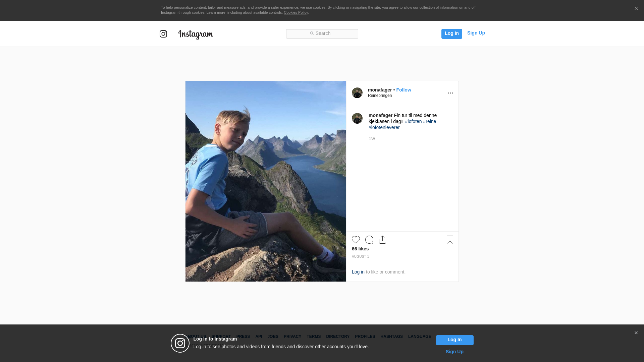This screenshot has width=644, height=362.
Task: Close the bottom login prompt banner
Action: [x=636, y=333]
